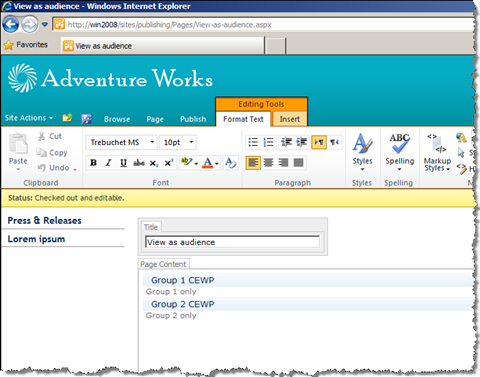Toggle Strikethrough formatting
This screenshot has width=480, height=377.
click(139, 163)
